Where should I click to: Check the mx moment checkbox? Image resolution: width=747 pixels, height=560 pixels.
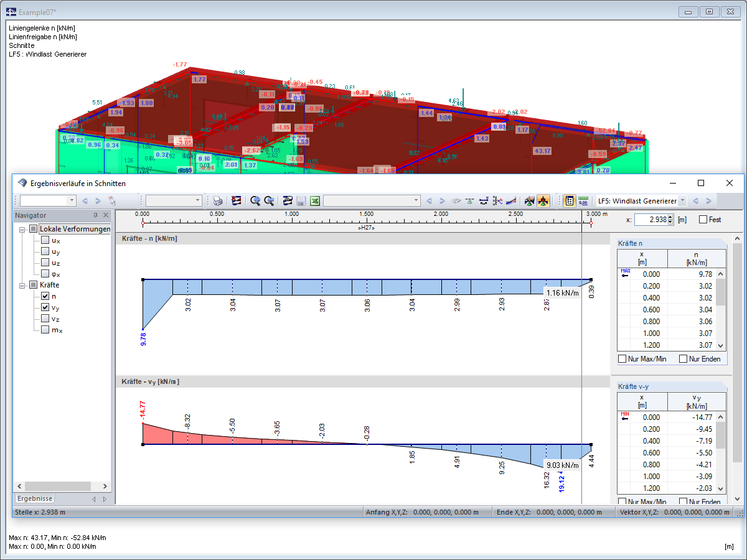pos(45,330)
